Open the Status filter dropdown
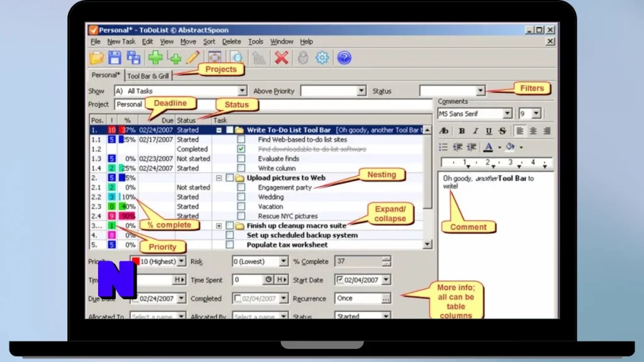The height and width of the screenshot is (362, 644). (x=480, y=90)
